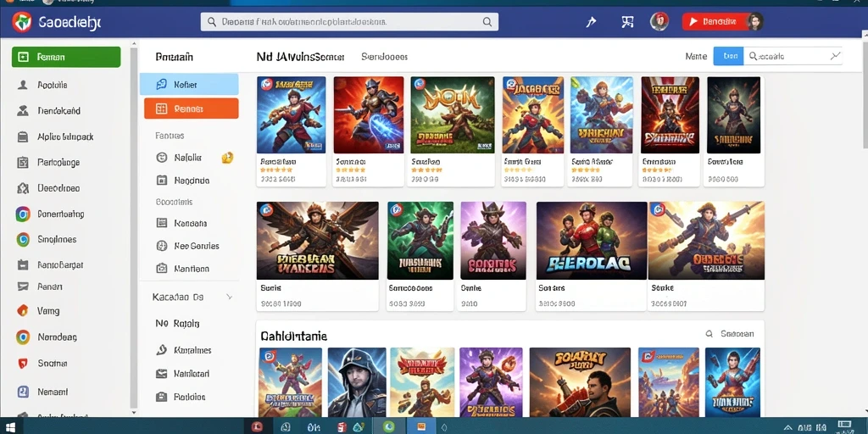This screenshot has height=434, width=868.
Task: Click the icon beside Kanaimes
Action: coord(162,350)
